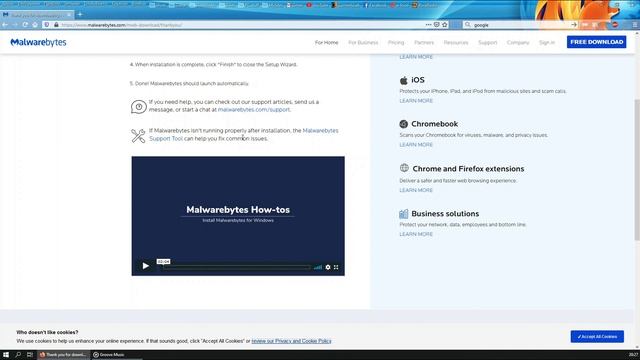Open the Company menu
This screenshot has width=640, height=360.
tap(518, 42)
